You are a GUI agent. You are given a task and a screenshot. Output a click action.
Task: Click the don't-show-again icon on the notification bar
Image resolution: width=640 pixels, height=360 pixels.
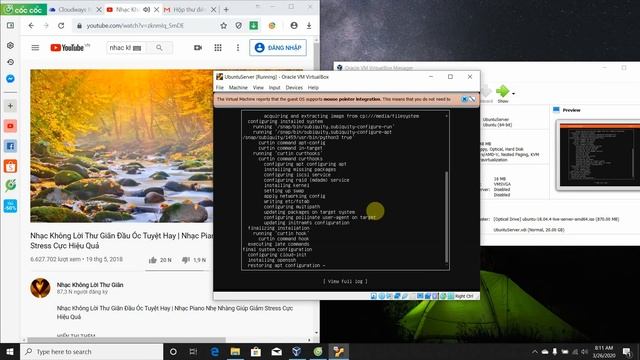pyautogui.click(x=472, y=99)
